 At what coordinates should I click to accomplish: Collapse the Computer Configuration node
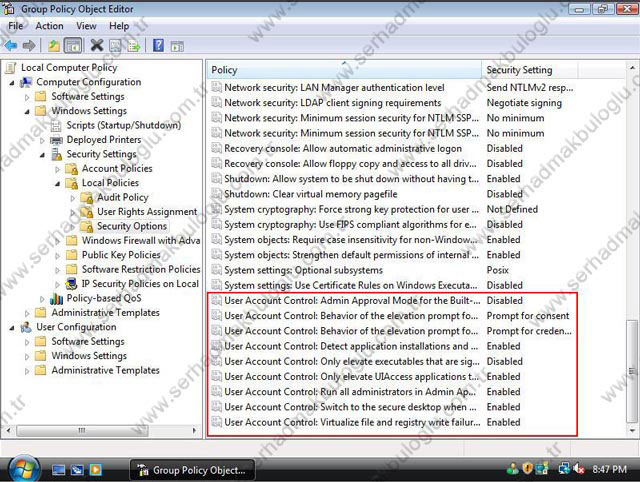point(12,83)
